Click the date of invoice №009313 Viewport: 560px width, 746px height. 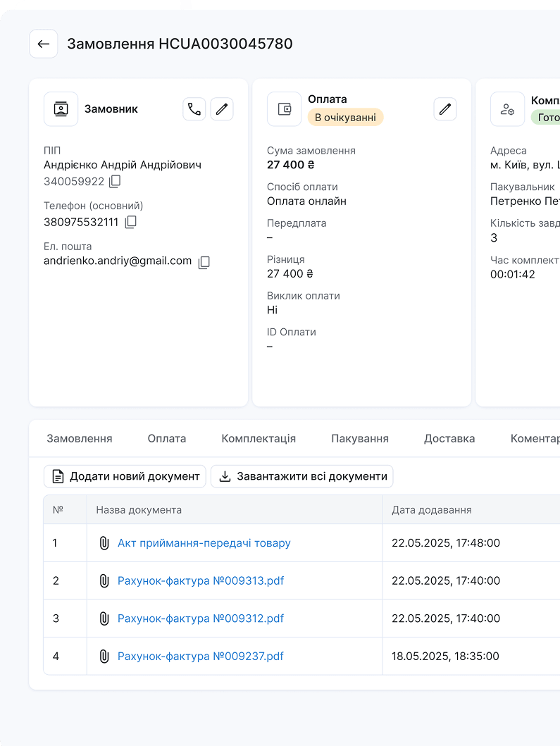446,581
